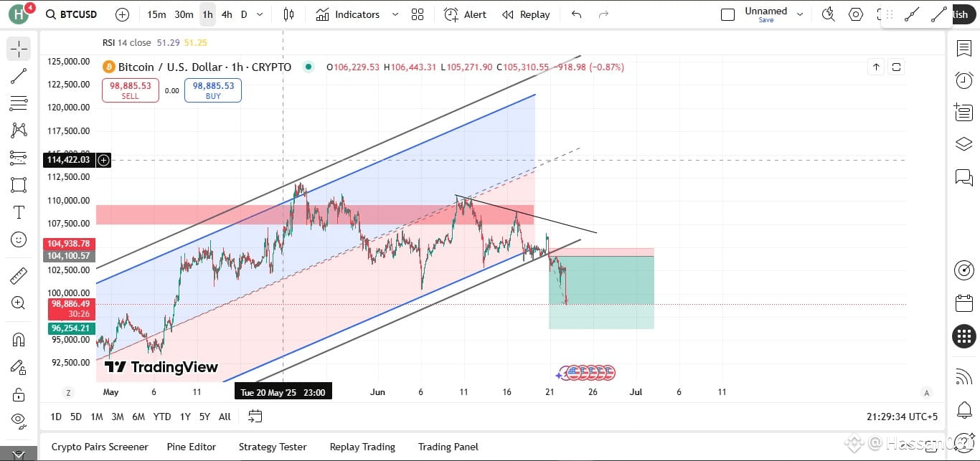The image size is (980, 461).
Task: Switch to the 4h timeframe
Action: [227, 14]
